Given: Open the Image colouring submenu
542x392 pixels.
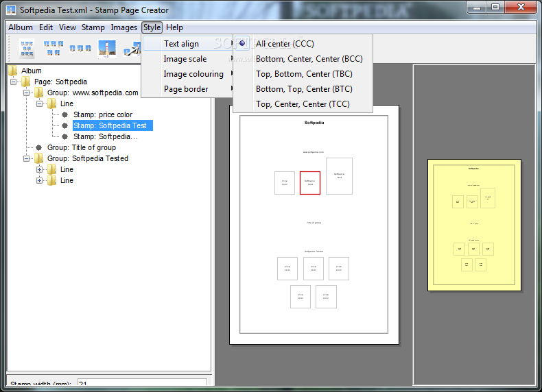Looking at the screenshot, I should point(188,74).
